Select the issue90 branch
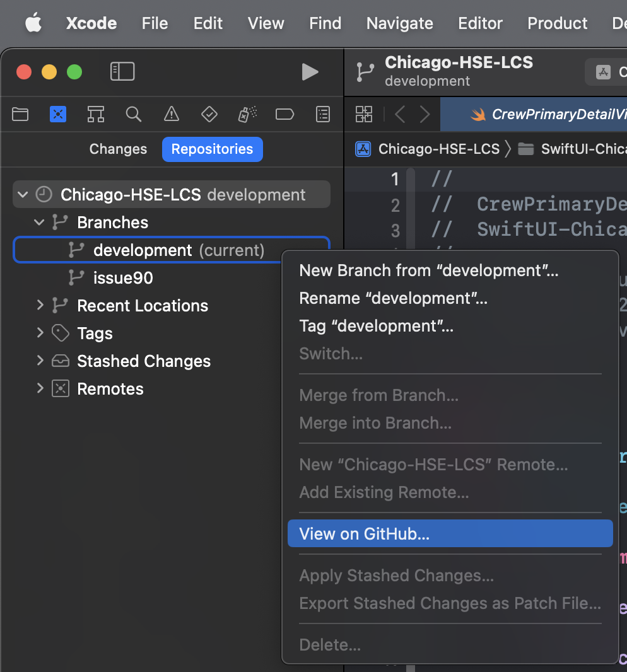This screenshot has height=672, width=627. (123, 278)
